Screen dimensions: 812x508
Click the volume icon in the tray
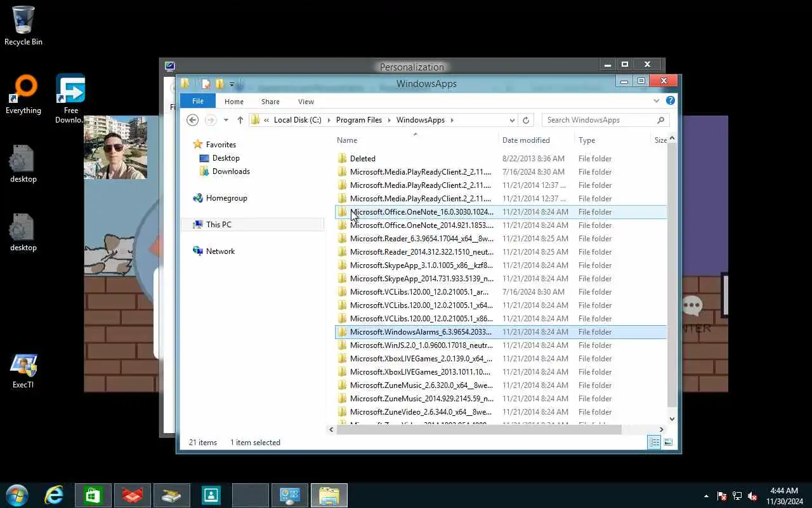coord(752,496)
